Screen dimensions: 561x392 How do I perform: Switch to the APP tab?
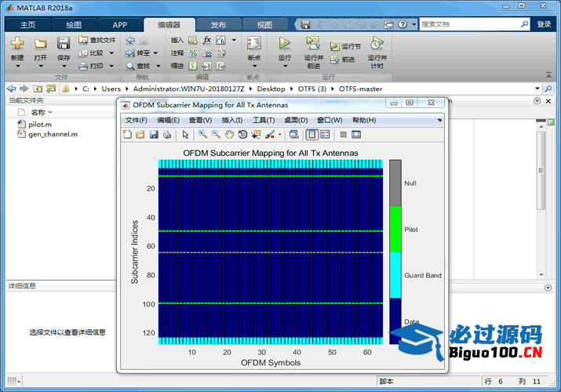pyautogui.click(x=120, y=24)
